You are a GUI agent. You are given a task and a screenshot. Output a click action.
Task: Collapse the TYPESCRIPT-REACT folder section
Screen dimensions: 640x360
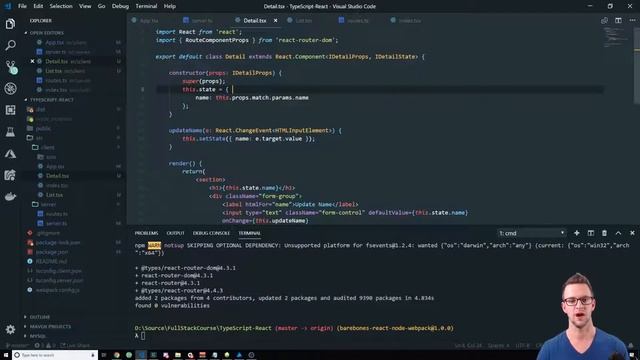click(x=51, y=100)
